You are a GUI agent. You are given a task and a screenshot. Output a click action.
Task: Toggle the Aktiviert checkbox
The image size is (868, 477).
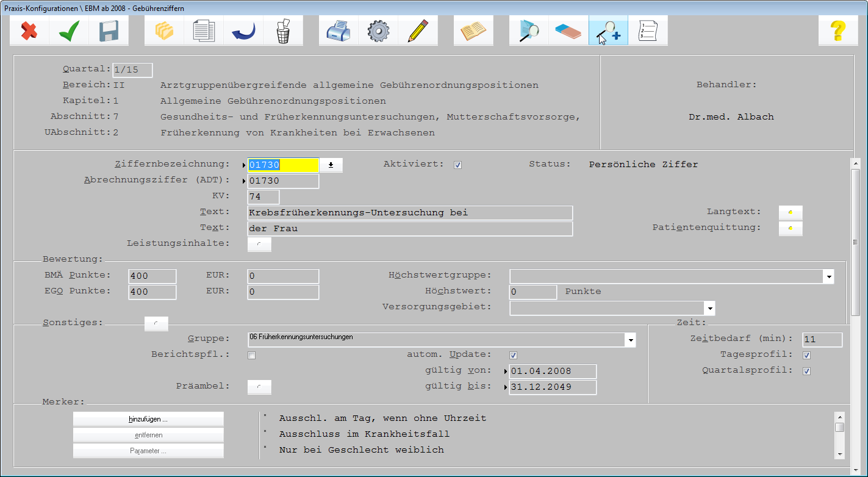pyautogui.click(x=458, y=165)
